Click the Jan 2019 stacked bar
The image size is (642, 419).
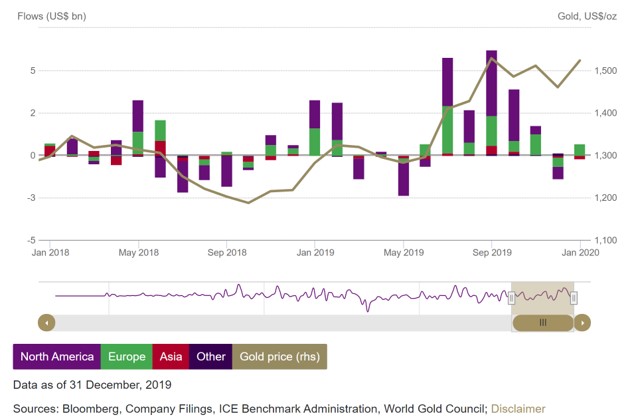314,127
